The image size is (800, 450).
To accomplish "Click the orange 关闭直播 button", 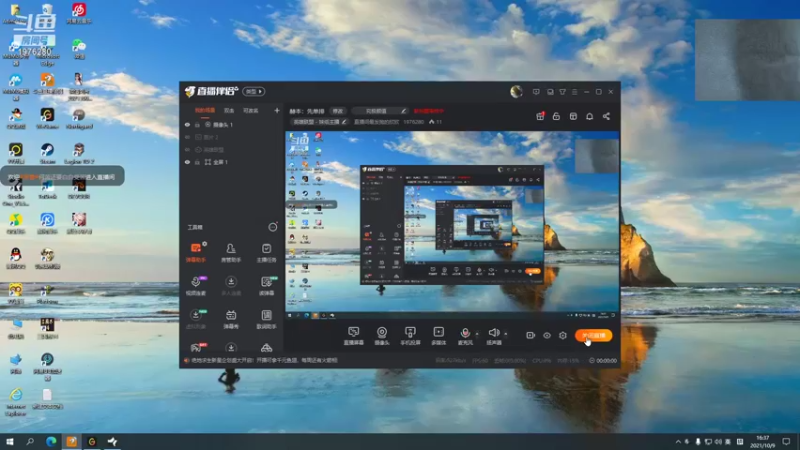I will [x=593, y=335].
